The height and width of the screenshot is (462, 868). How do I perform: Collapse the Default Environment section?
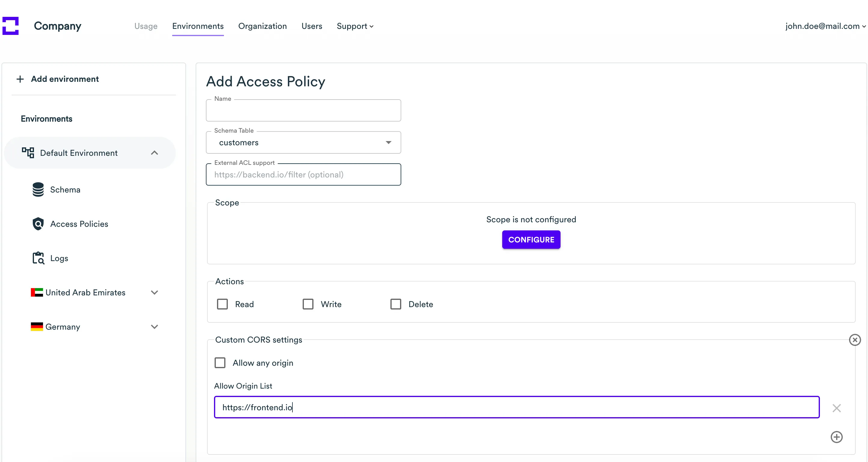tap(154, 153)
